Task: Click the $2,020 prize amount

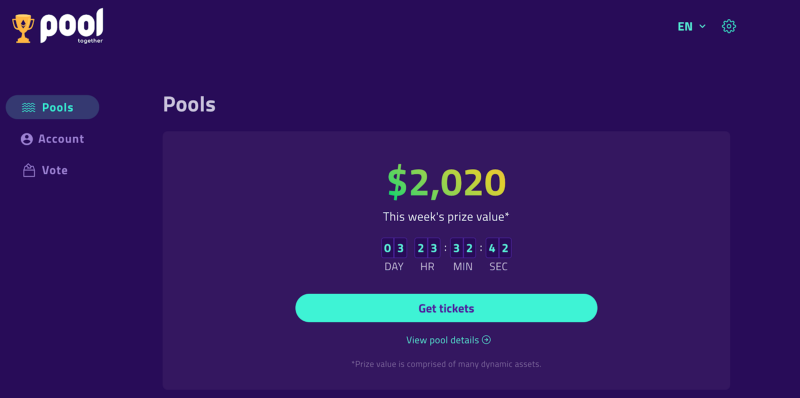Action: [x=446, y=183]
